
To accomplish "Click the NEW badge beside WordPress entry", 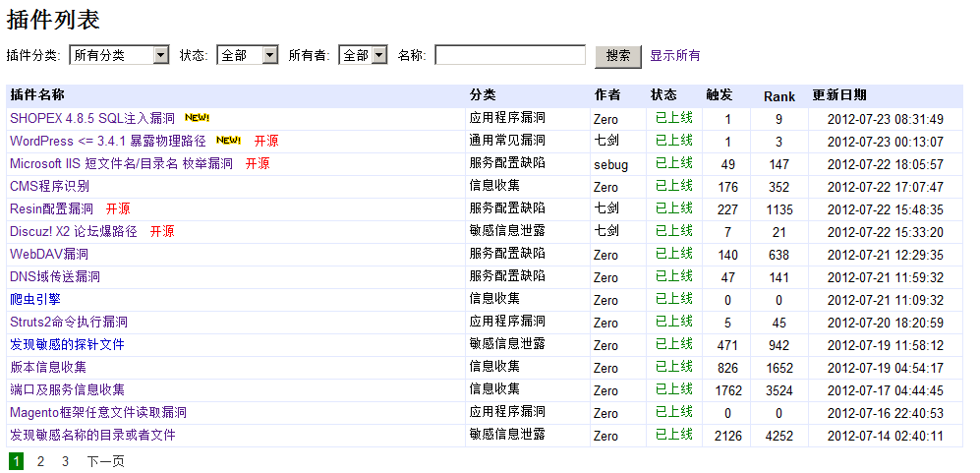I will [228, 141].
